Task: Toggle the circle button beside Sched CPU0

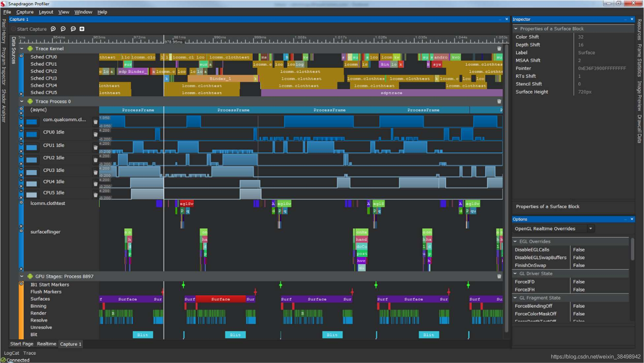Action: coord(21,56)
